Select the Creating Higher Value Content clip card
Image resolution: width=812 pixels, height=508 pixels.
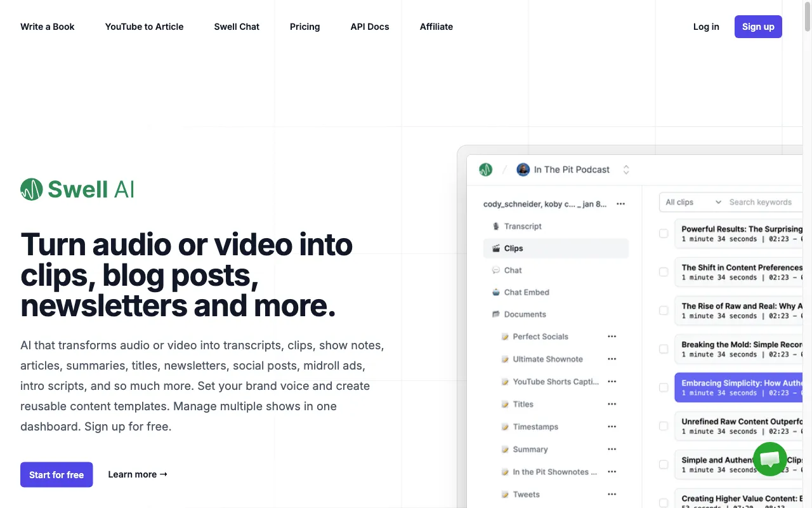click(x=738, y=500)
